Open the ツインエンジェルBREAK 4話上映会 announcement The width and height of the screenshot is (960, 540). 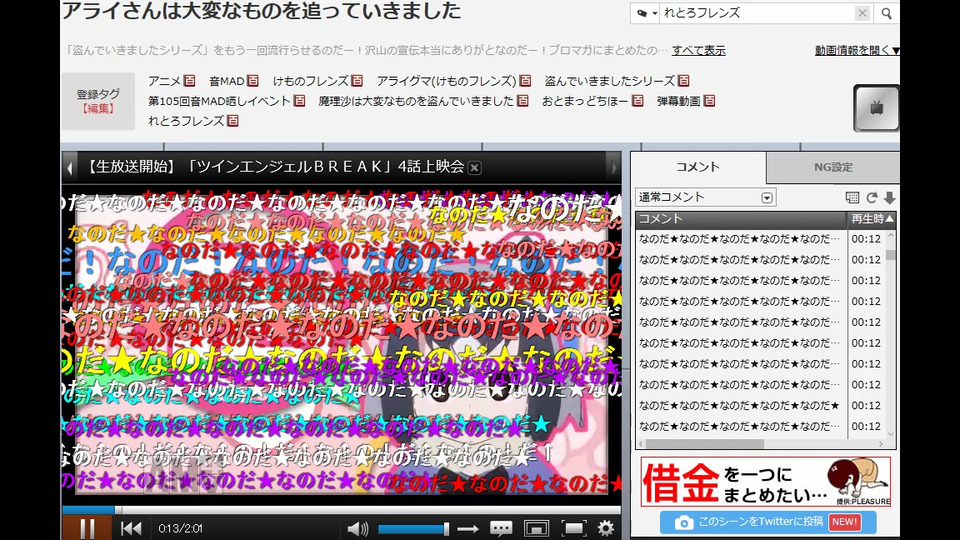click(274, 167)
